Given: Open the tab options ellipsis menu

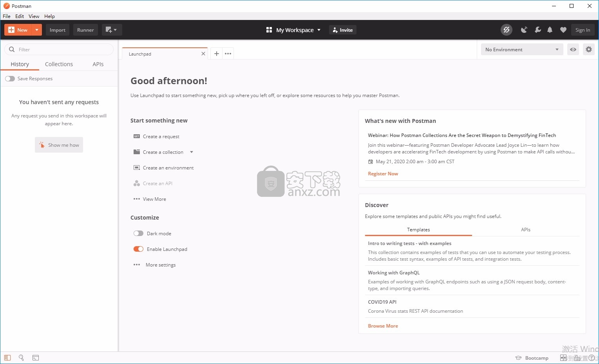Looking at the screenshot, I should (228, 54).
